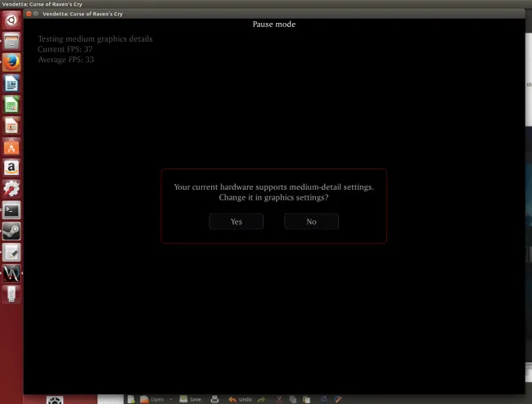Open LibreOffice Writer from launcher
This screenshot has width=532, height=404.
11,83
